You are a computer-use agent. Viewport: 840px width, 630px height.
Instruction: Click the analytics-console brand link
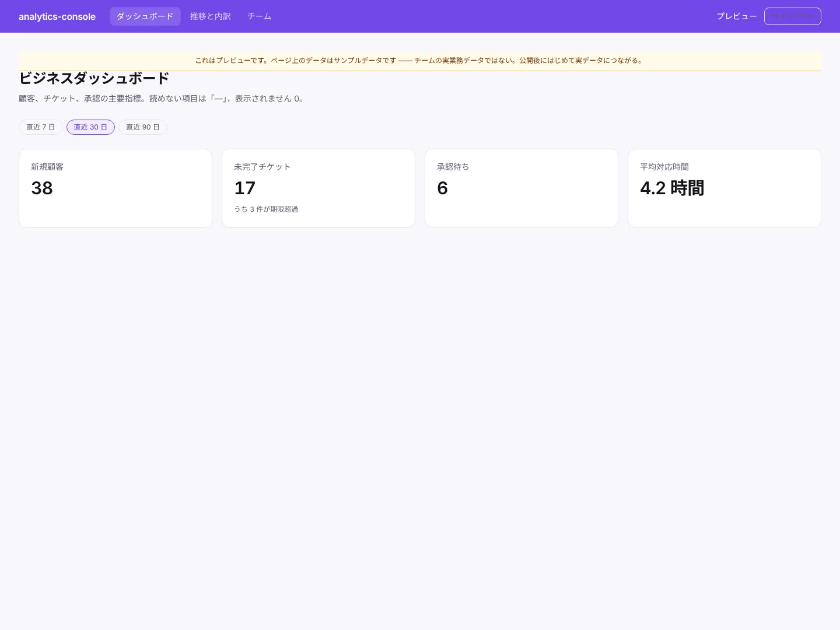point(57,16)
